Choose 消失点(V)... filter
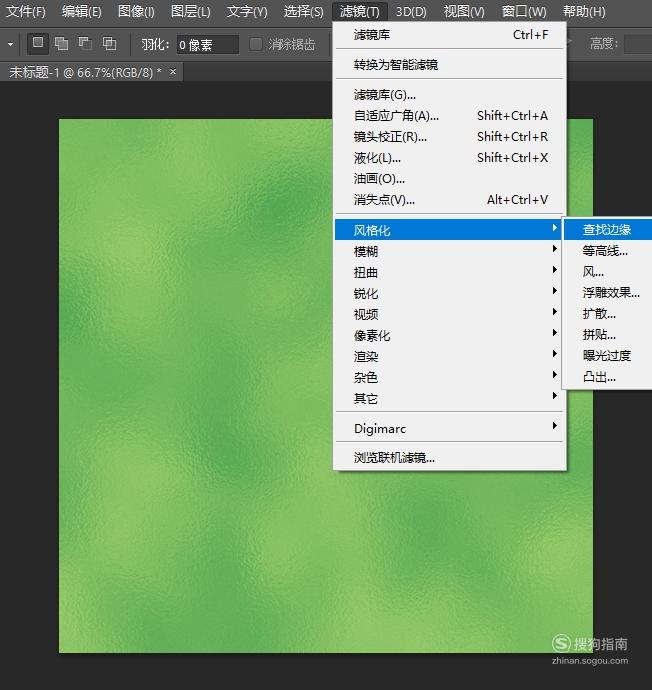The image size is (652, 690). [x=449, y=200]
